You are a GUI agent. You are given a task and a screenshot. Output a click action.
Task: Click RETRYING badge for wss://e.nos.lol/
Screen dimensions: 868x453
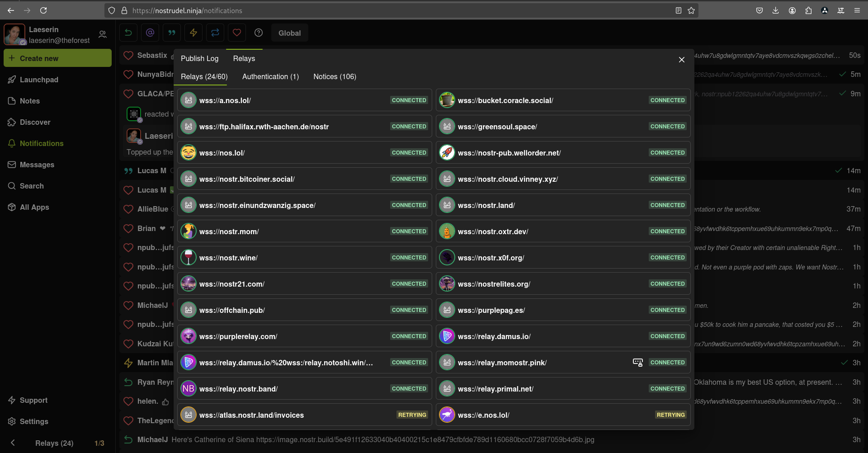click(x=671, y=415)
